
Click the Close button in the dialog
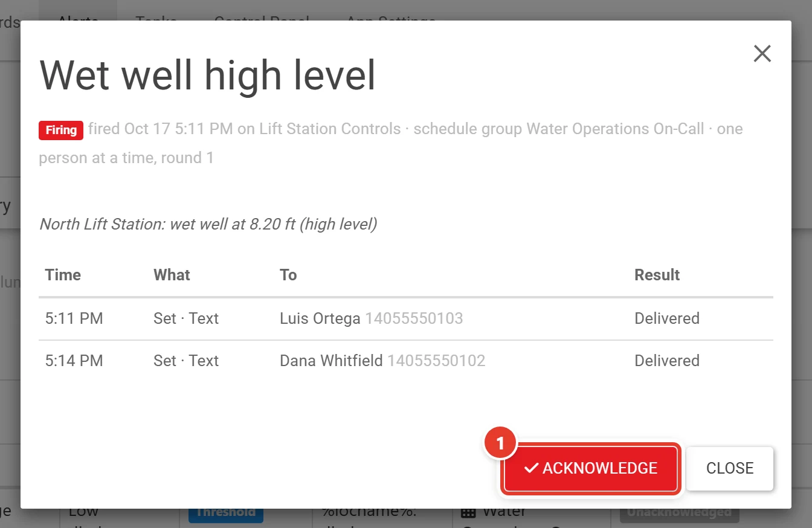coord(730,468)
